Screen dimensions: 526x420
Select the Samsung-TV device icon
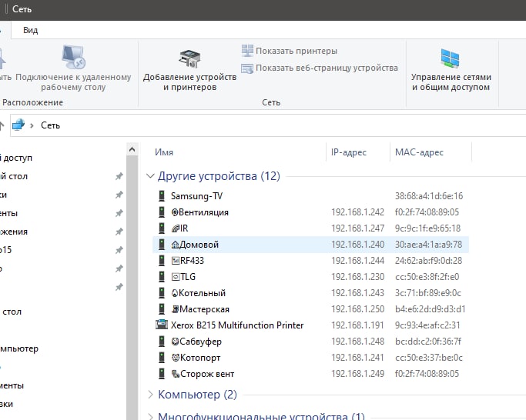pos(162,195)
